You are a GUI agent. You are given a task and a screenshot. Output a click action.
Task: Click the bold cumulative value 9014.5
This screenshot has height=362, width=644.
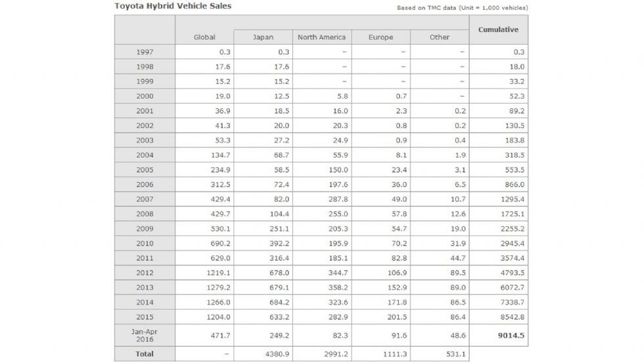tap(511, 335)
